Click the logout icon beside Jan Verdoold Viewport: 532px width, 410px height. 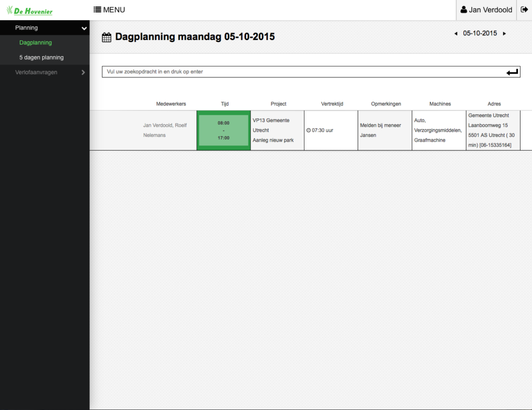click(x=524, y=10)
